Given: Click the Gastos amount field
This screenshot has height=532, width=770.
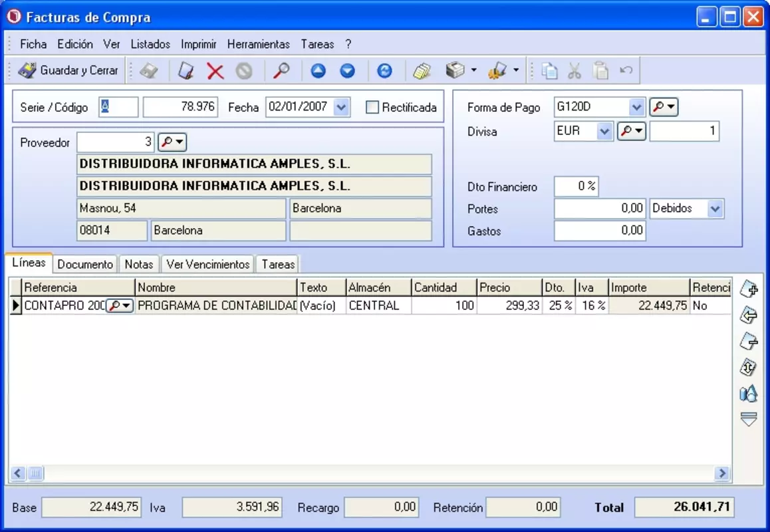Looking at the screenshot, I should 600,231.
